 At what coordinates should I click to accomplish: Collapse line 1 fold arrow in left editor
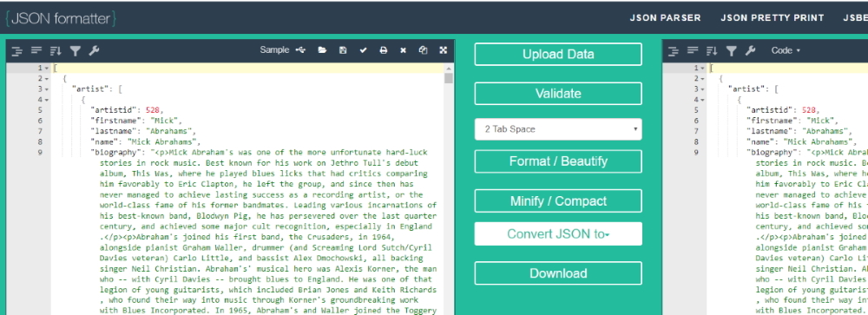coord(47,68)
